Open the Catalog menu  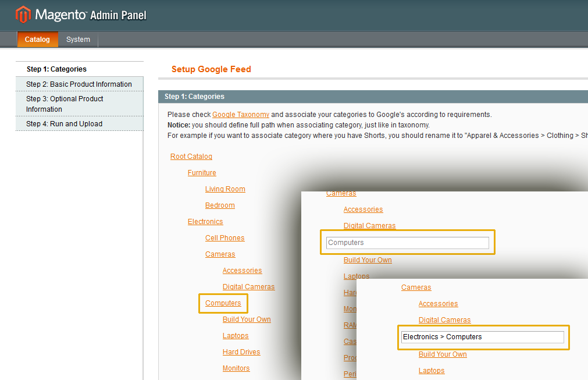tap(37, 40)
